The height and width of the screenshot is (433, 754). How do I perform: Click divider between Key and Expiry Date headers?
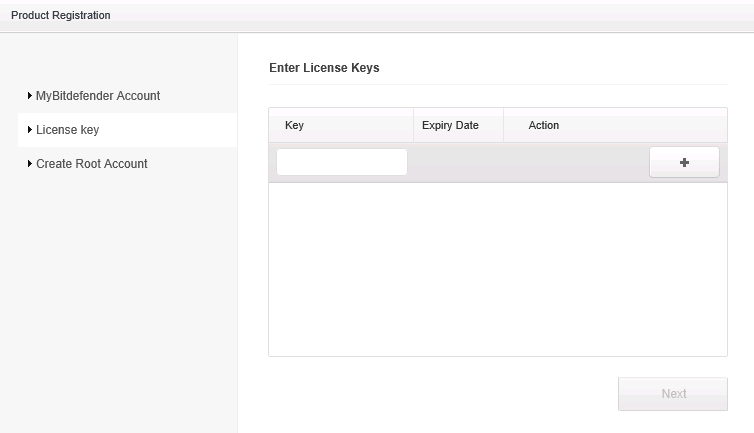413,125
